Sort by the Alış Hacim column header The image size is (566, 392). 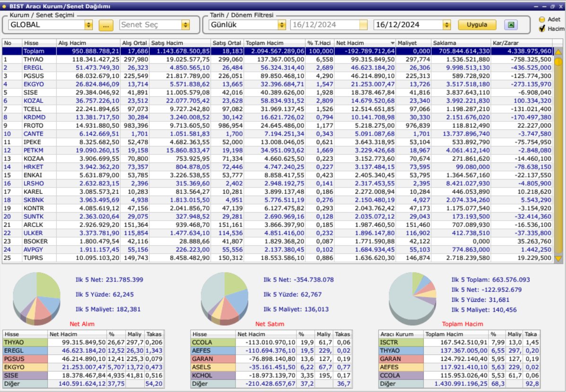pyautogui.click(x=88, y=43)
